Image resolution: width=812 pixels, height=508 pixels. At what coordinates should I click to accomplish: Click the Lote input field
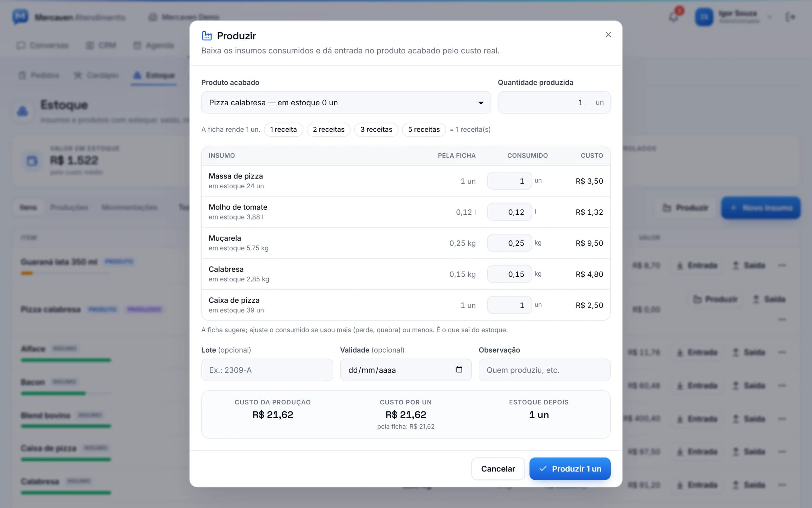267,370
